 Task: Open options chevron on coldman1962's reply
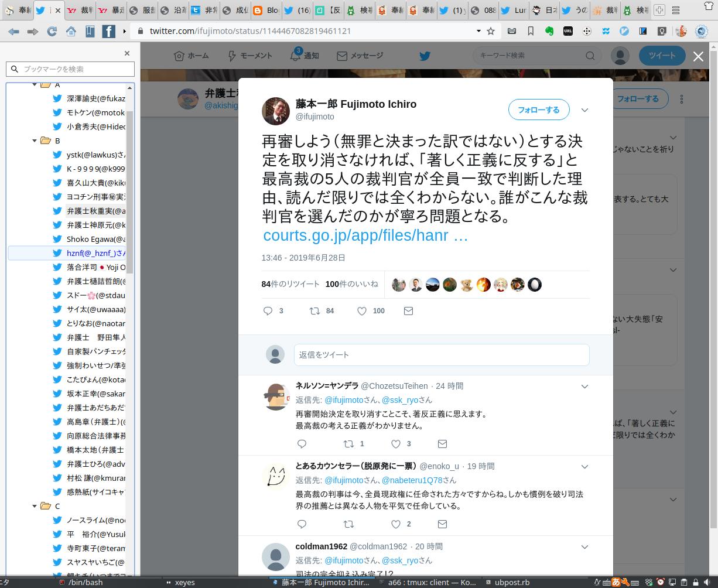(584, 547)
